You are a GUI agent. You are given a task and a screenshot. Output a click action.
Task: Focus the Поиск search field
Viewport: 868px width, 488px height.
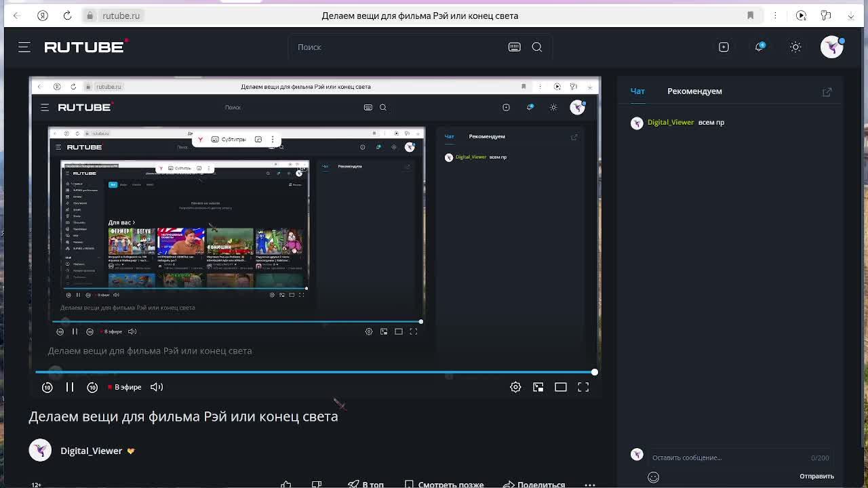click(x=400, y=47)
